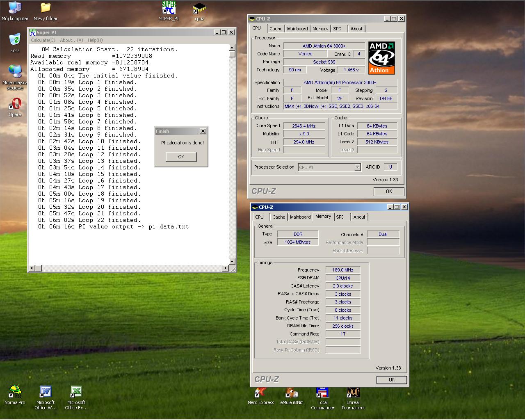Click Package value Socket 939
Screen dimensions: 525x420
tap(324, 62)
